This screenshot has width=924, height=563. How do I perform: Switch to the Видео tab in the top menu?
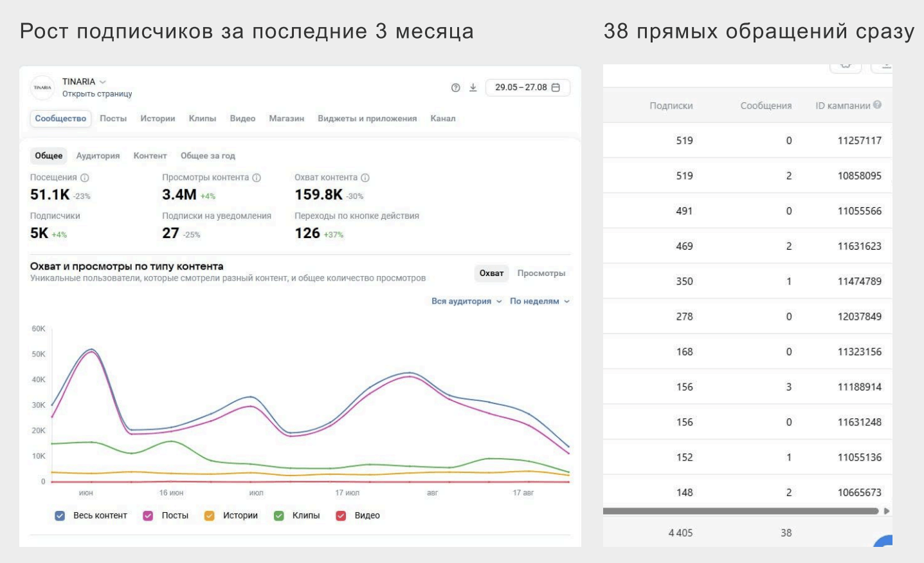(x=242, y=118)
